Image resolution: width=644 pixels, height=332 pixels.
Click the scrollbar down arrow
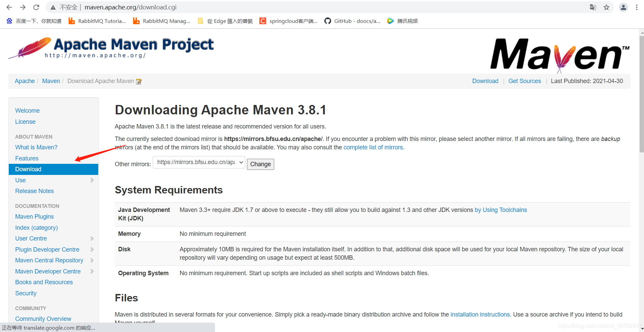[641, 329]
